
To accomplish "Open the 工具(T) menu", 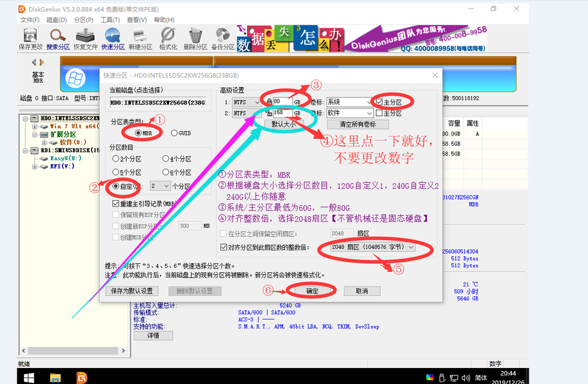I will pos(110,20).
